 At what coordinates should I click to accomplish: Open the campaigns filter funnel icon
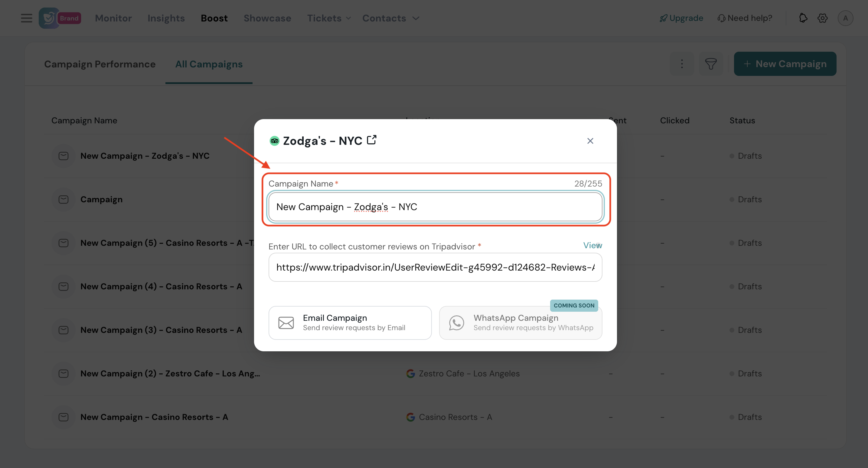[x=711, y=64]
